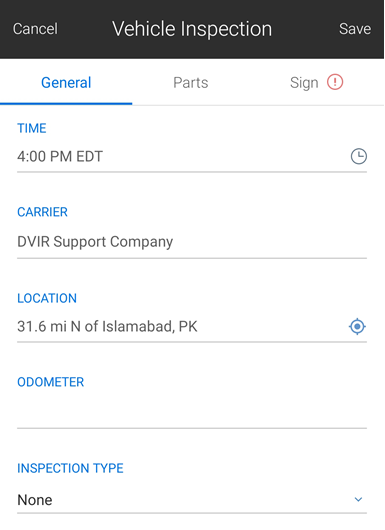Click the LOCATION field label

(x=47, y=298)
